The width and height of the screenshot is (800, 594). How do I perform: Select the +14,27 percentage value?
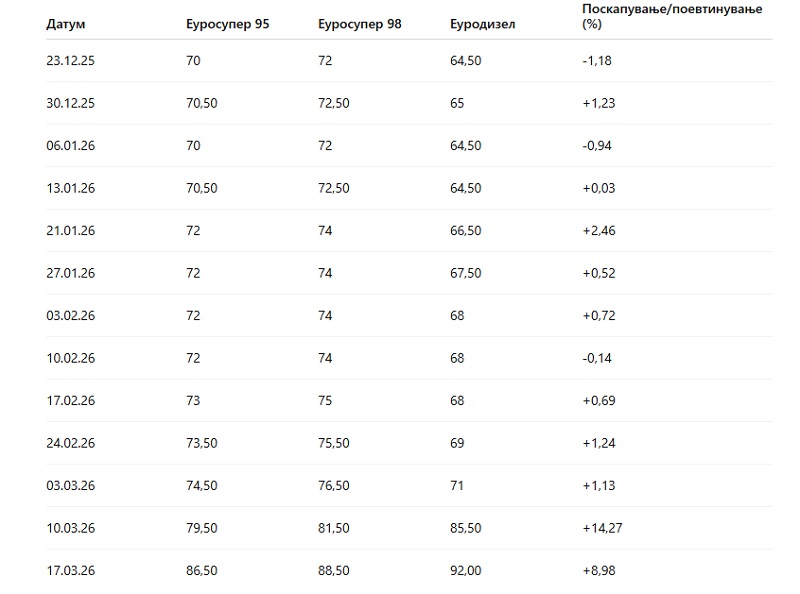coord(600,528)
